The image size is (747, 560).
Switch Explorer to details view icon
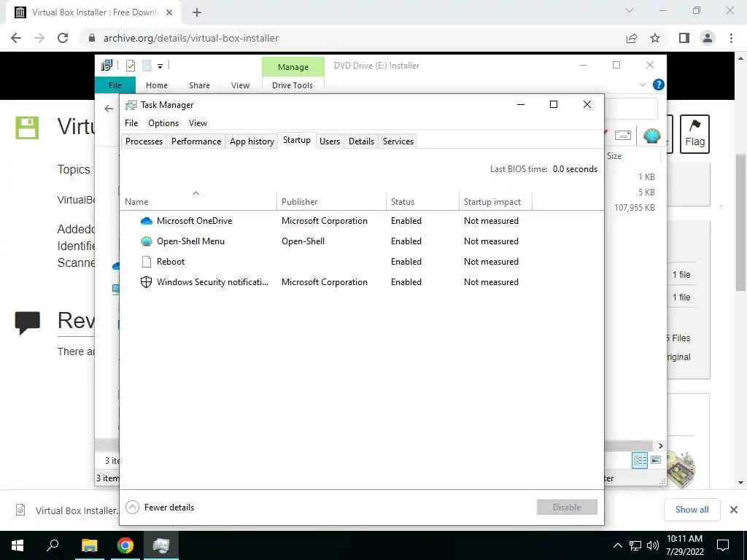(640, 460)
